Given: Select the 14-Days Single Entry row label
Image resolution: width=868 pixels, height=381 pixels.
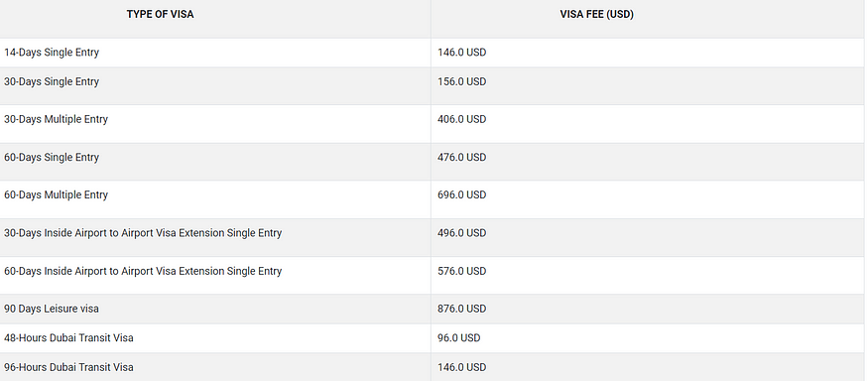Looking at the screenshot, I should (52, 53).
